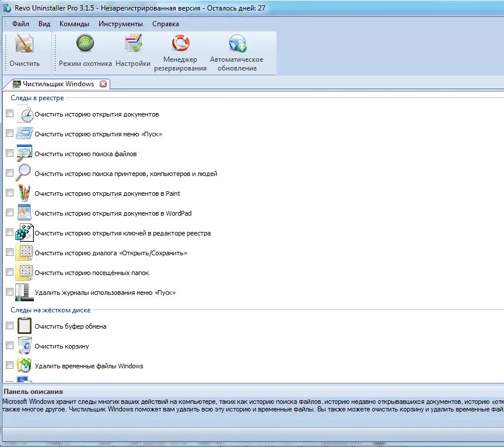The image size is (504, 447).
Task: Check Очистить историю посещённых папок
Action: [10, 272]
